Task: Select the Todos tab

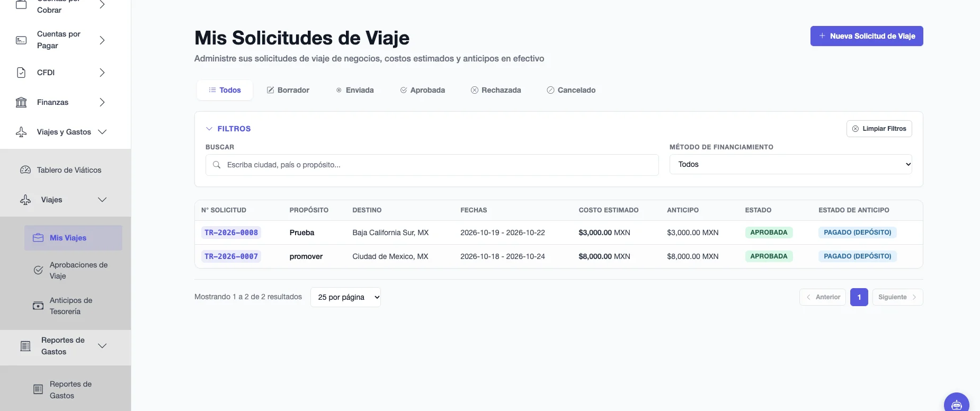Action: (x=225, y=90)
